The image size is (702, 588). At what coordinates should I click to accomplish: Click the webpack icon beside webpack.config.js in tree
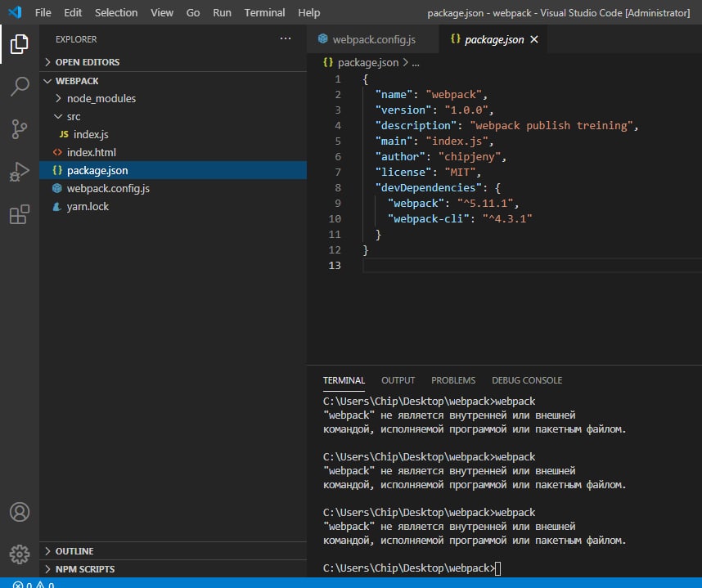click(56, 188)
